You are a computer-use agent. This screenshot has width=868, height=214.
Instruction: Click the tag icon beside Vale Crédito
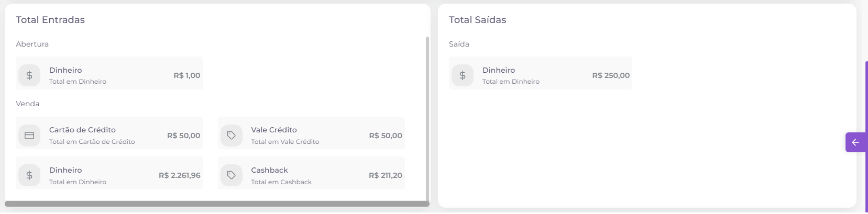click(x=232, y=136)
